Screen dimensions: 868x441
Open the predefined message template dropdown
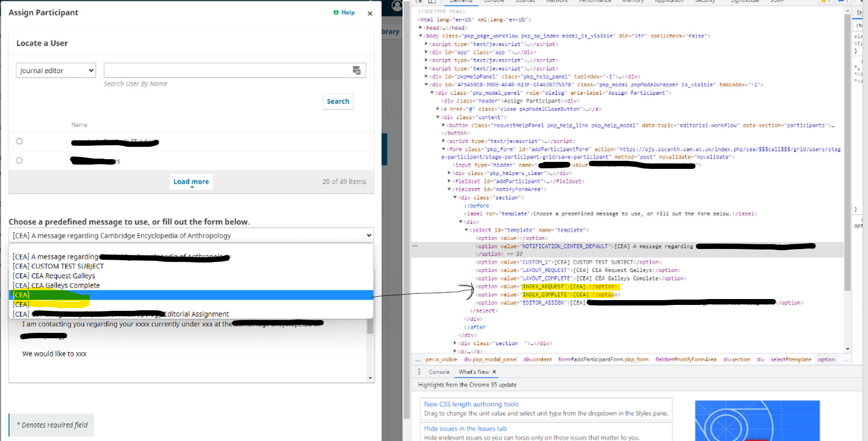pos(191,236)
